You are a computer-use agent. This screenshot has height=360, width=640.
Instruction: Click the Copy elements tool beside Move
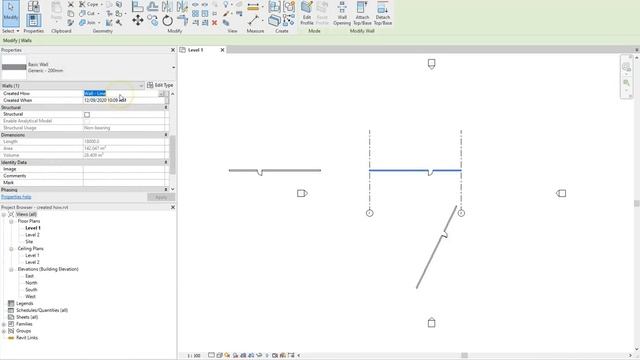[x=153, y=20]
